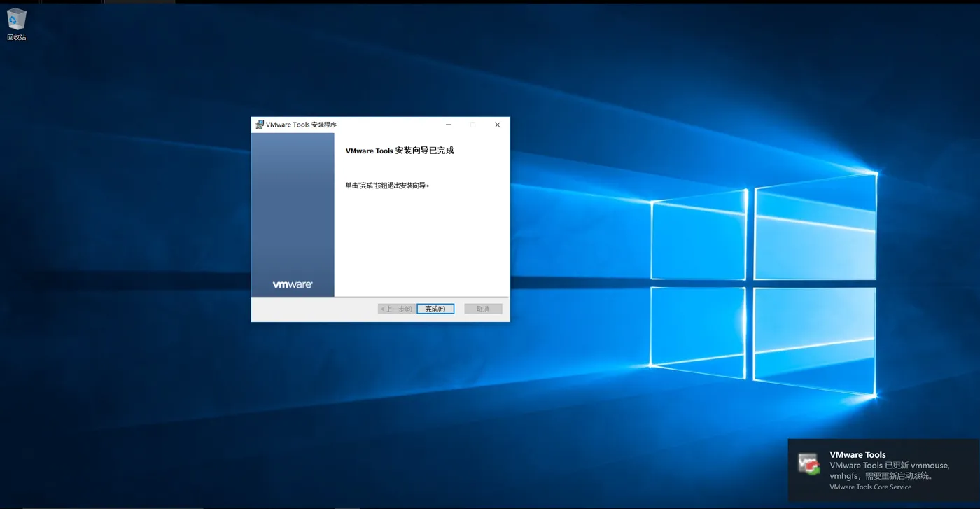The height and width of the screenshot is (509, 980).
Task: Minimize the VMware Tools 安装程序 window
Action: [x=448, y=125]
